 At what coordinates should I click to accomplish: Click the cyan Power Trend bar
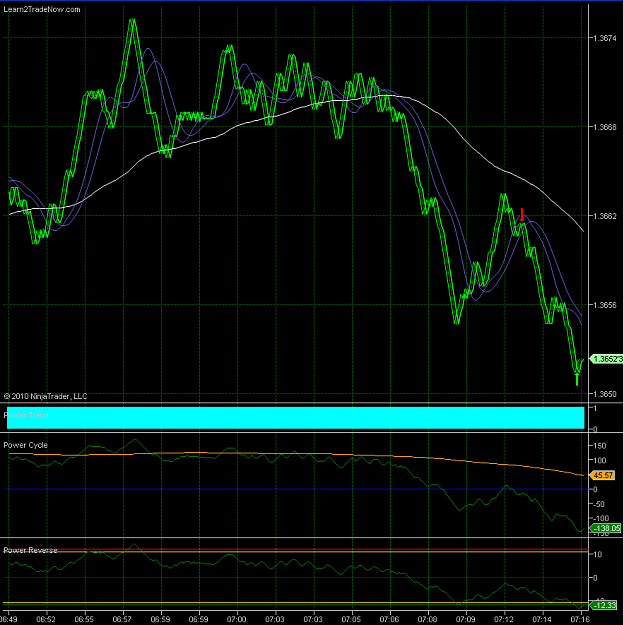tap(295, 418)
